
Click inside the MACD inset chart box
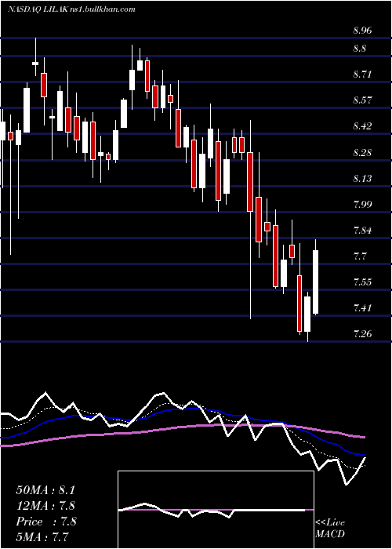pos(216,510)
